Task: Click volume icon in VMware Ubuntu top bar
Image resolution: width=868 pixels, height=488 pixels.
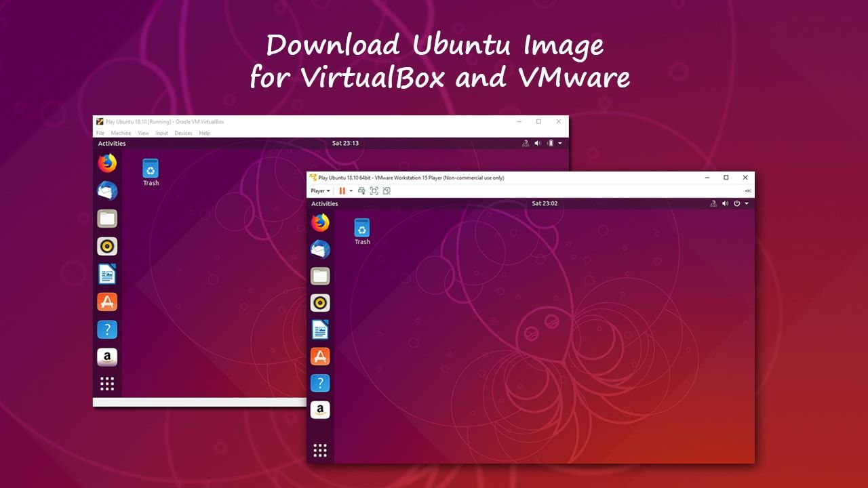Action: pos(725,204)
